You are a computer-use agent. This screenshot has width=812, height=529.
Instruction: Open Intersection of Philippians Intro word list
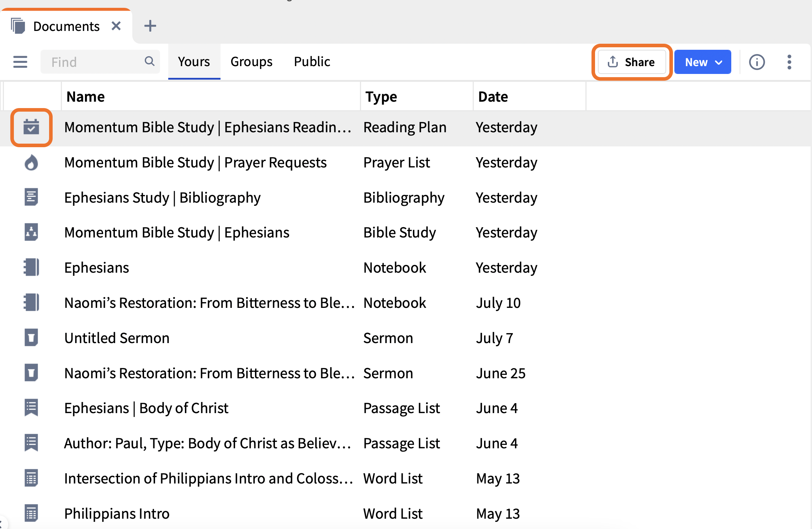pyautogui.click(x=406, y=478)
